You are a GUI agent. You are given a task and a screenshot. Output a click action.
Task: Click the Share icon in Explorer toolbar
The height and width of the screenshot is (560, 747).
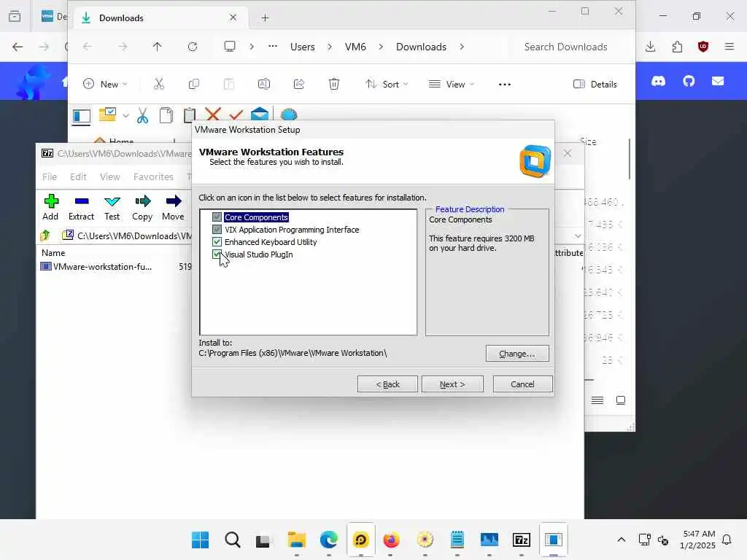(299, 85)
